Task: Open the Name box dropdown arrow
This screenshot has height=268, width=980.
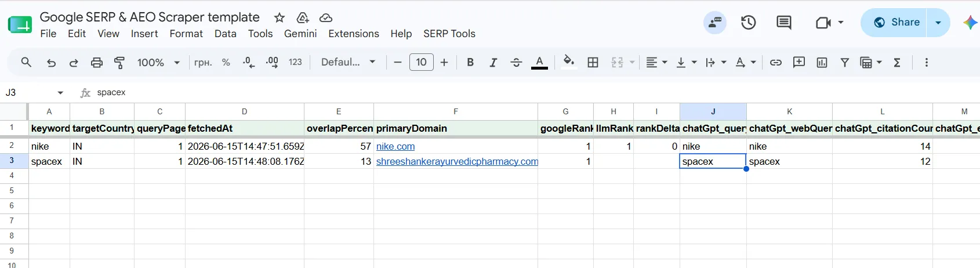Action: tap(60, 93)
